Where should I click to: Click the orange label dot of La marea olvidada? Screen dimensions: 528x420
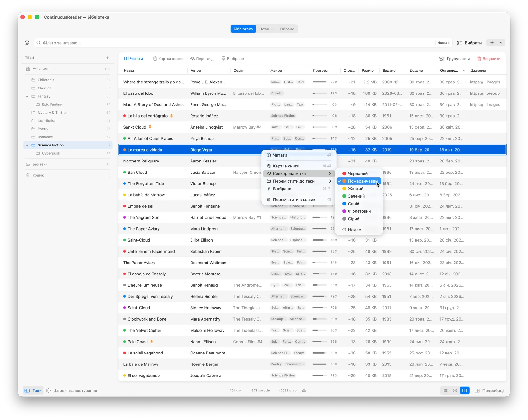[x=125, y=150]
